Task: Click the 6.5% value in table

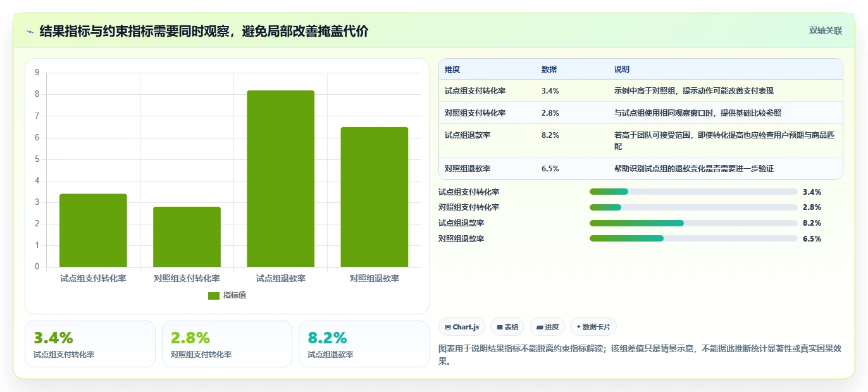Action: point(550,169)
